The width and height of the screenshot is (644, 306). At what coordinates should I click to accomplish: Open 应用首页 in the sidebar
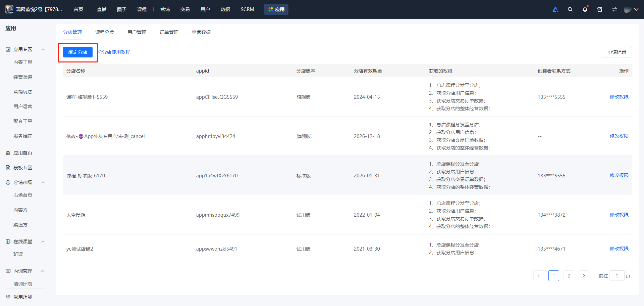23,153
